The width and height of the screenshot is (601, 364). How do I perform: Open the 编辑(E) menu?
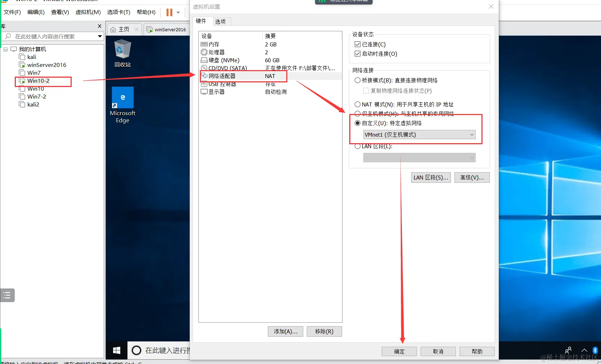[36, 12]
